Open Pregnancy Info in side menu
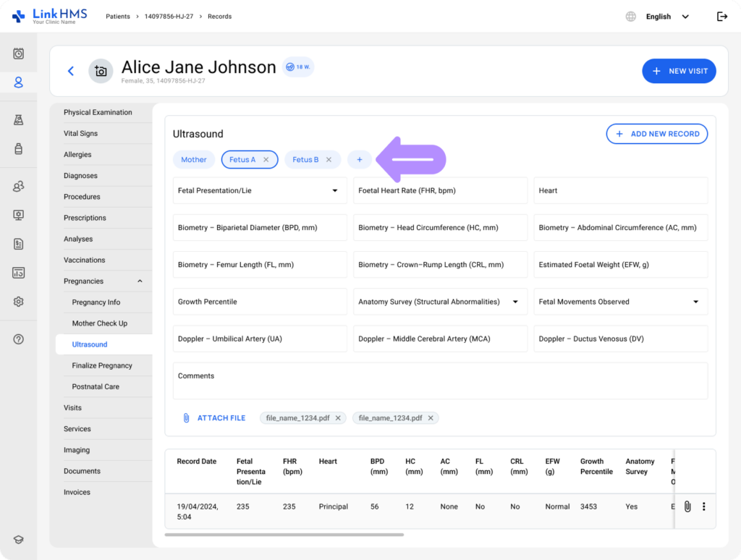 pyautogui.click(x=96, y=302)
